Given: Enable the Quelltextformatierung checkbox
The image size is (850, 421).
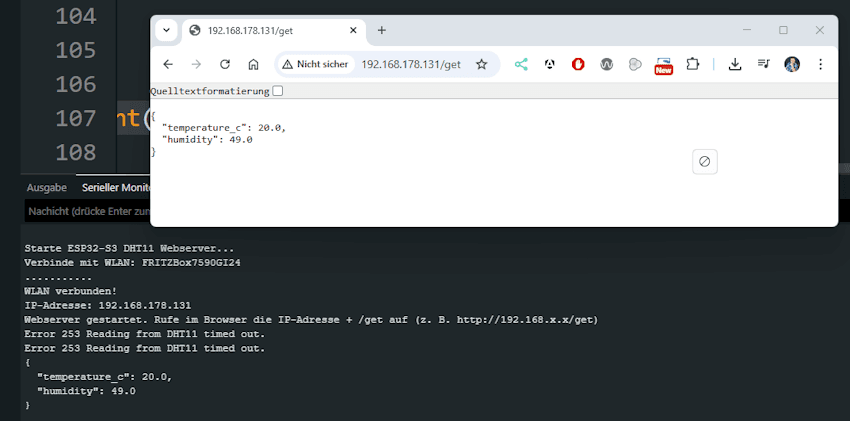Looking at the screenshot, I should (x=278, y=91).
